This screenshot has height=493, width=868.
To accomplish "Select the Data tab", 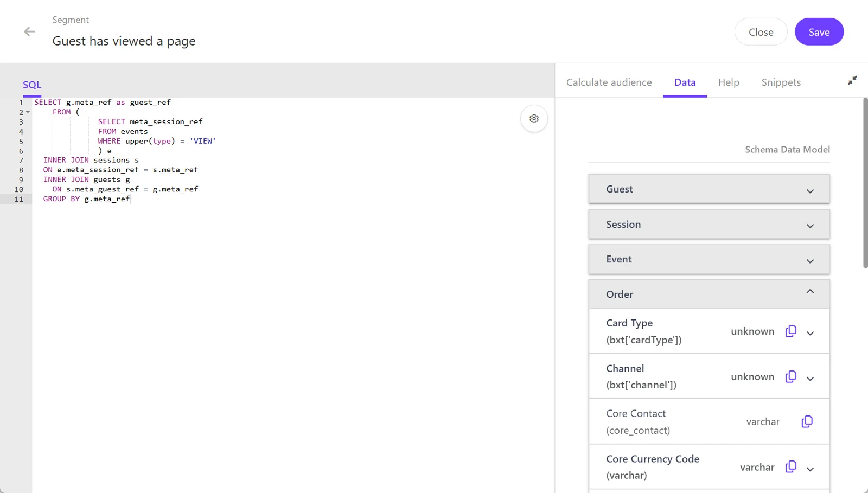I will click(x=685, y=82).
